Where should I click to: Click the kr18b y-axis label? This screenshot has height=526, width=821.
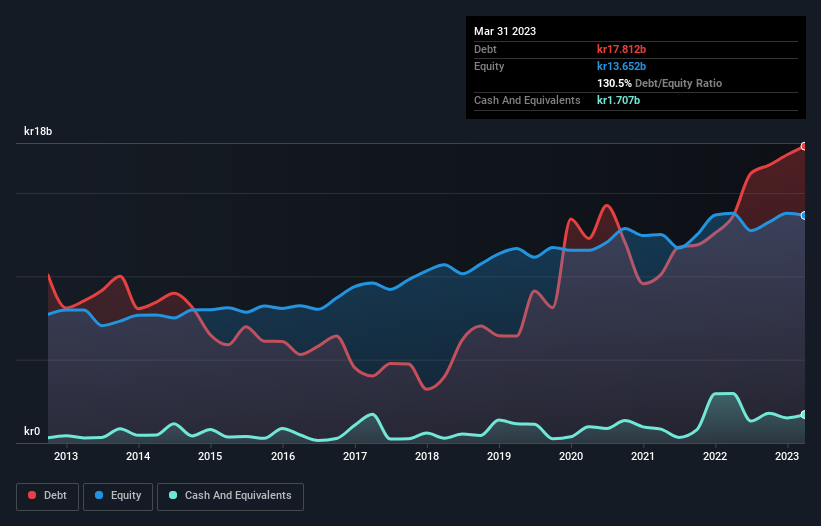click(38, 131)
